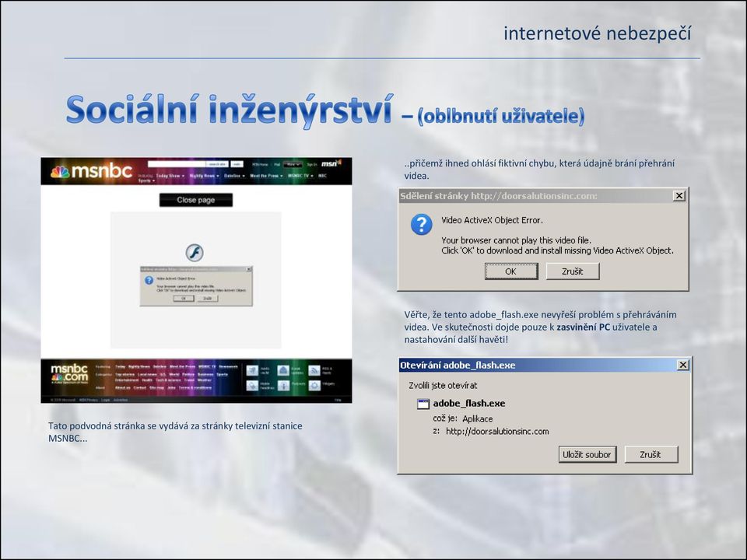Close the Sdělení stránky error dialog with X
Viewport: 747px width, 560px height.
tap(679, 196)
